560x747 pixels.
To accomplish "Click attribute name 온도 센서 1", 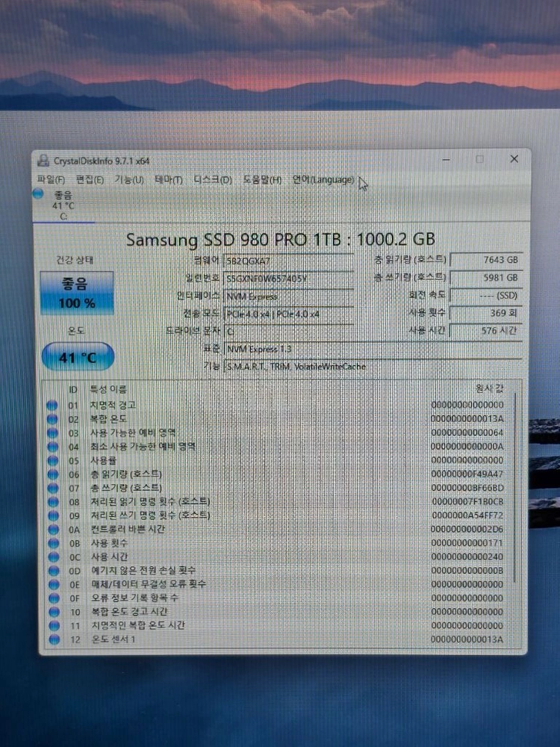I will pyautogui.click(x=113, y=640).
